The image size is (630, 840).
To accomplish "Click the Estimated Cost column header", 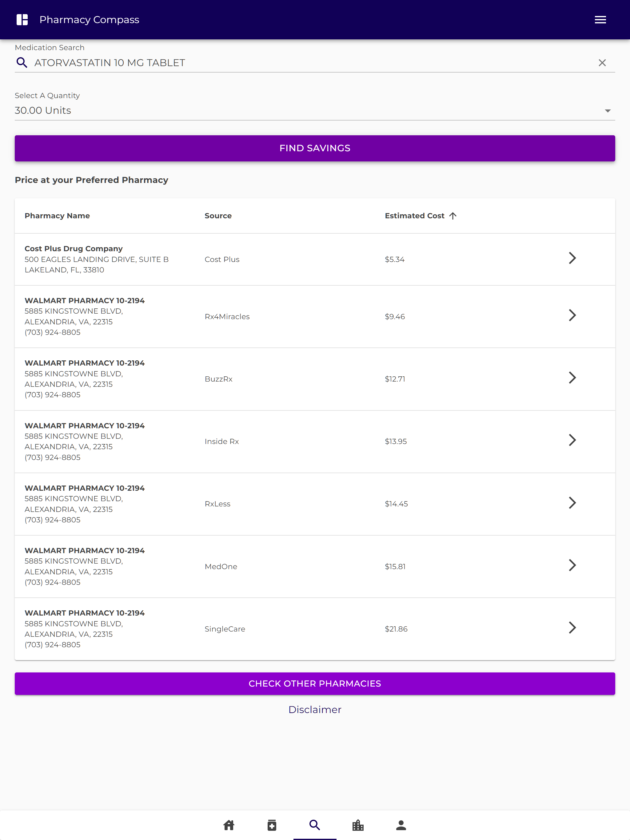I will point(415,216).
